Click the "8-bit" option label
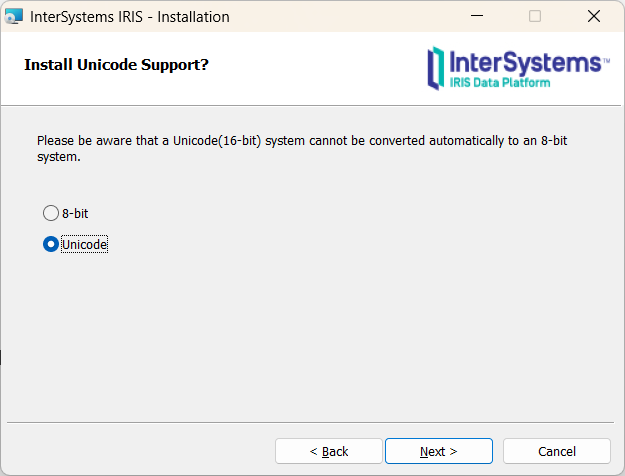Image resolution: width=625 pixels, height=476 pixels. click(76, 213)
